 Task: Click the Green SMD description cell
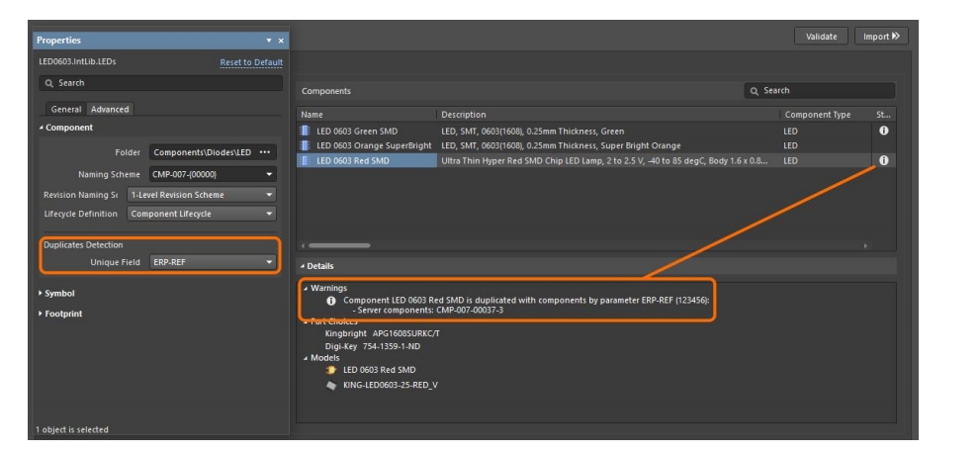click(532, 132)
